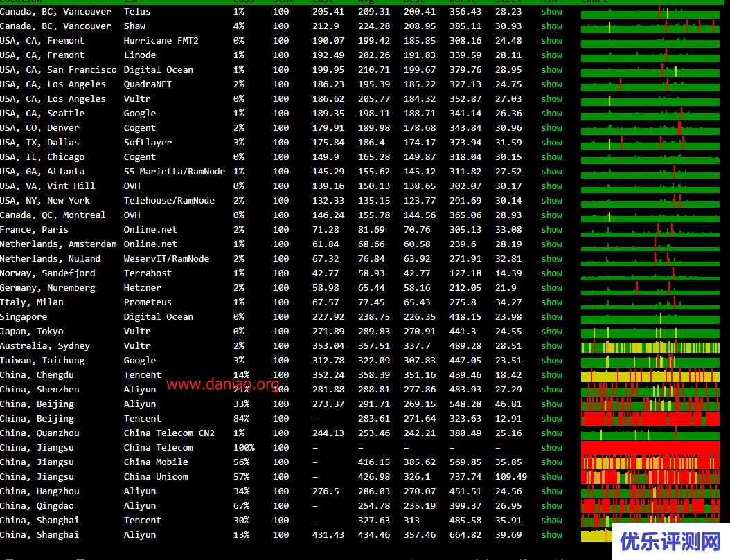Click the "55 Marietta/RamNode" ISP cell
Image resolution: width=730 pixels, height=560 pixels.
click(x=175, y=171)
